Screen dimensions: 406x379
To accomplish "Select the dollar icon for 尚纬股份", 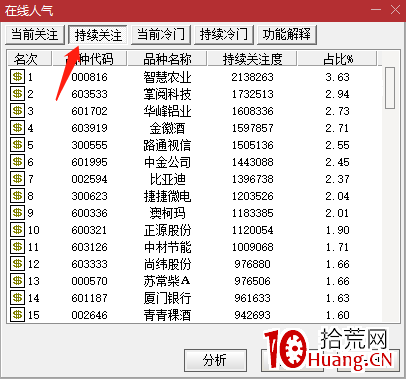I will pos(17,264).
